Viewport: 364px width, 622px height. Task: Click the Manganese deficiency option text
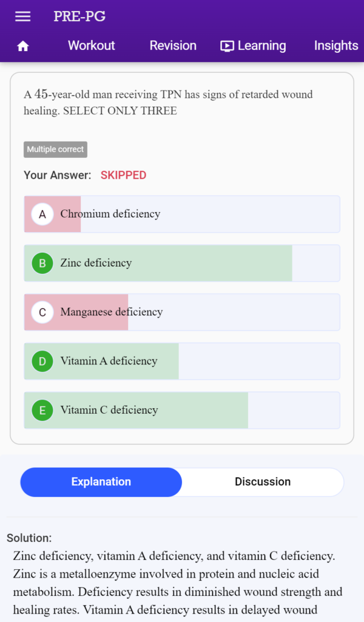pos(112,312)
